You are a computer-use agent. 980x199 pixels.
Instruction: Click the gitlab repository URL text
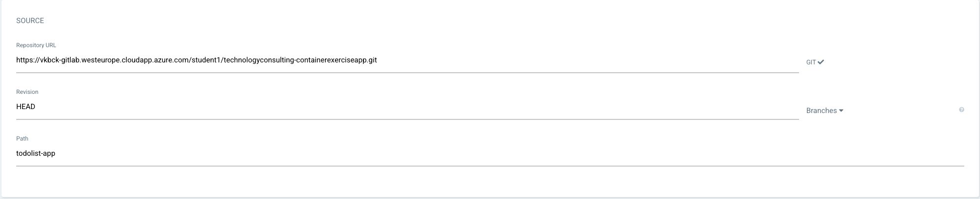pyautogui.click(x=196, y=60)
